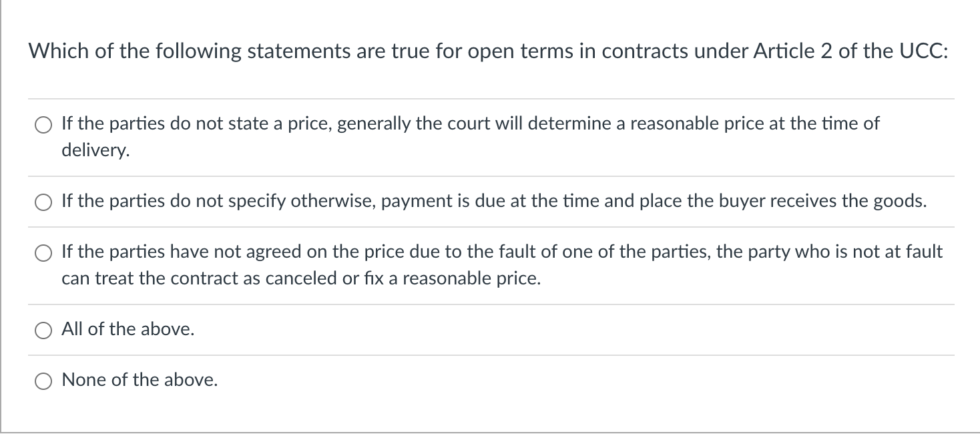
Task: Click the blank area below the last option
Action: pyautogui.click(x=490, y=414)
